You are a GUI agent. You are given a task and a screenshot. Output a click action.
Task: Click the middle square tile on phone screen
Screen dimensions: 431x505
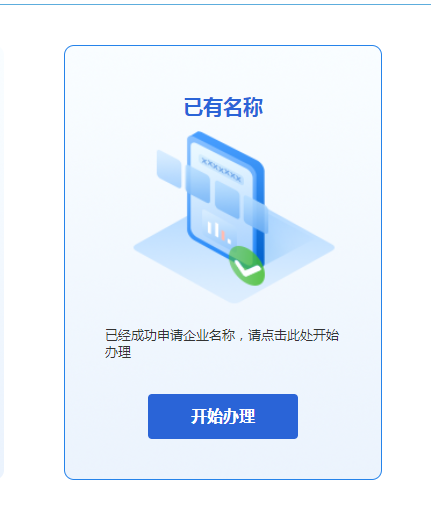point(227,199)
